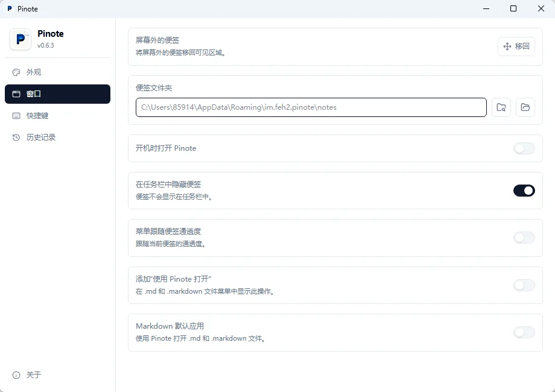Click the browse folder icon button
Viewport: 555px width, 392px height.
[x=501, y=107]
